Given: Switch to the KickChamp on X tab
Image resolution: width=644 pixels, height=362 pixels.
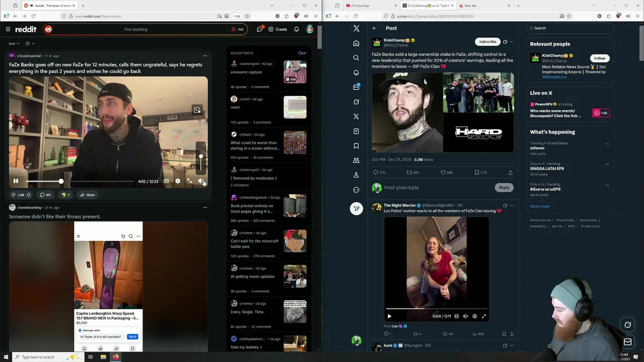Looking at the screenshot, I should coord(428,6).
